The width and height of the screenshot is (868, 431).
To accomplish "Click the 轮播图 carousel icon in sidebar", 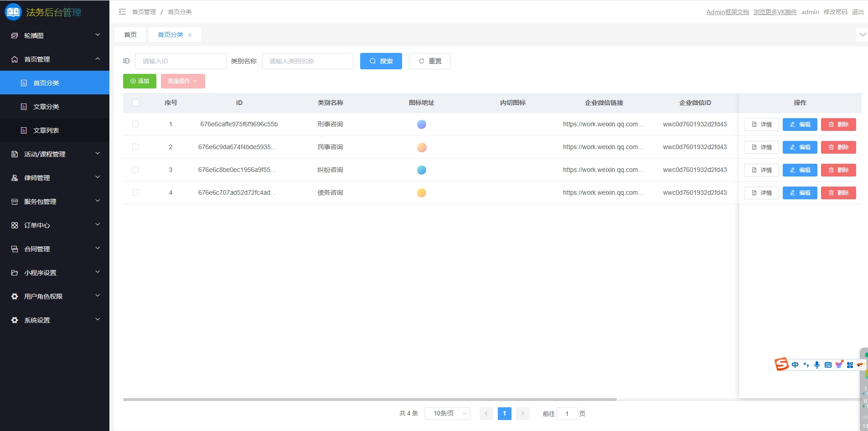I will pos(15,36).
